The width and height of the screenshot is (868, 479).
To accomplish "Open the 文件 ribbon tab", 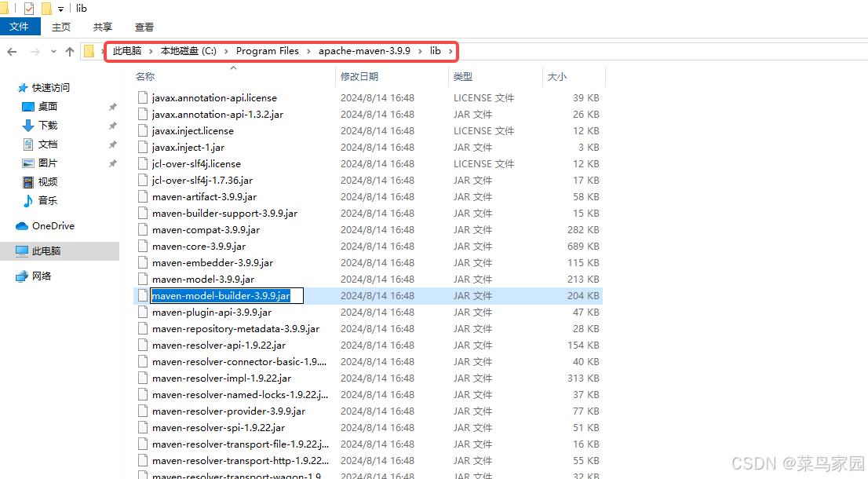I will coord(20,27).
